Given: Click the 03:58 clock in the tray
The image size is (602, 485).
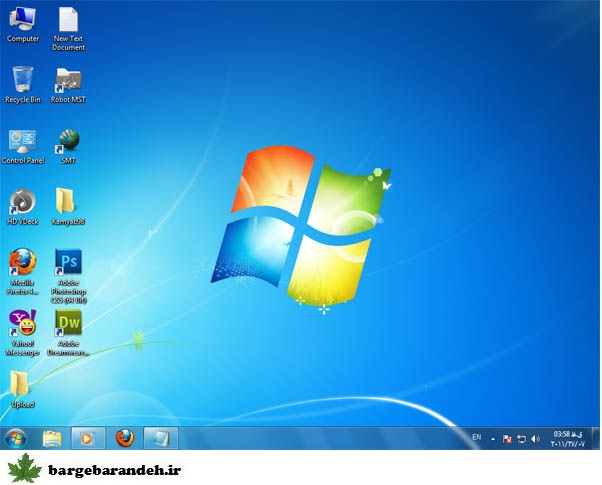Looking at the screenshot, I should 568,439.
